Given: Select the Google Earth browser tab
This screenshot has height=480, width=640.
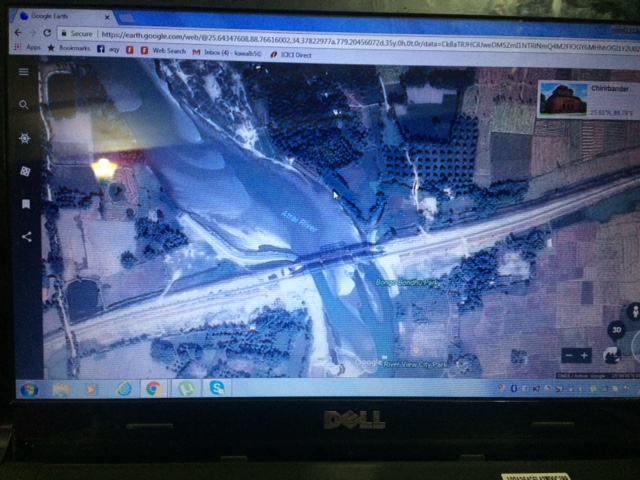Looking at the screenshot, I should [63, 16].
